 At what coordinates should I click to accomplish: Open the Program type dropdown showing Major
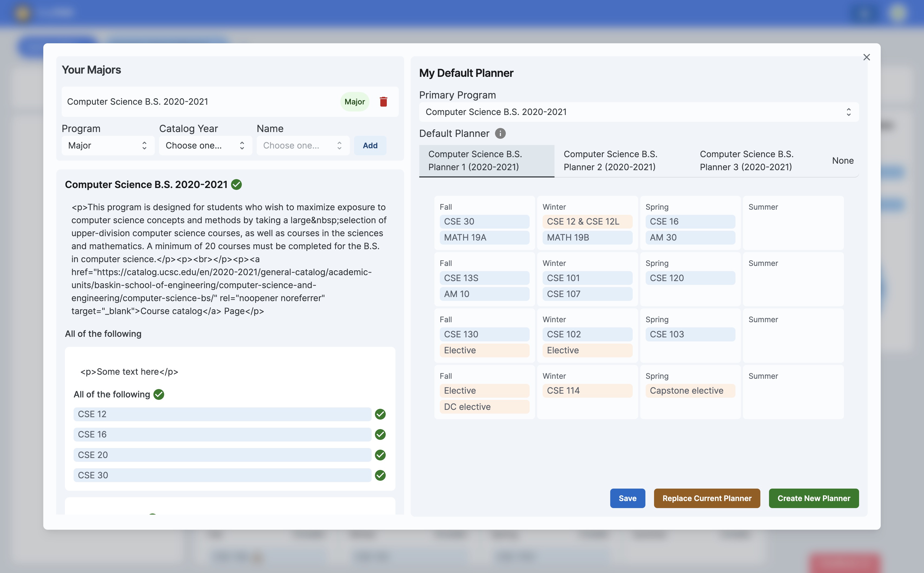(108, 146)
